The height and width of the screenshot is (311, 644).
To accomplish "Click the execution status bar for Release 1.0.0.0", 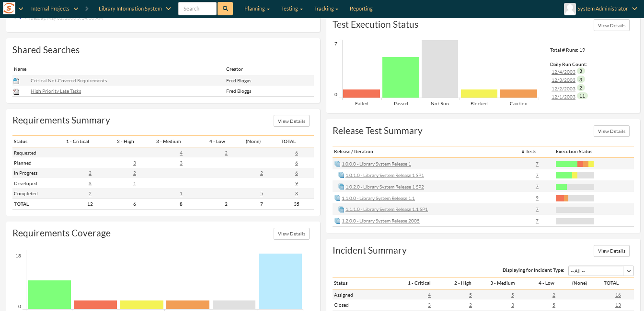I will pyautogui.click(x=575, y=164).
